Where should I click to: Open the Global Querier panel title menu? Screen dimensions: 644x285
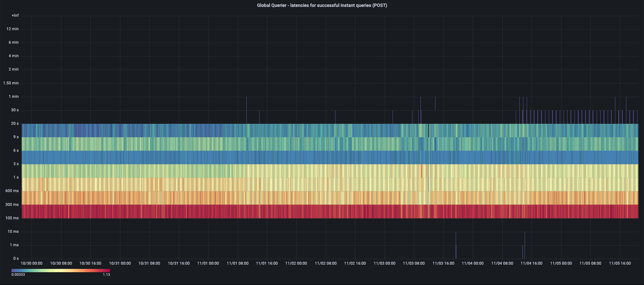tap(322, 5)
